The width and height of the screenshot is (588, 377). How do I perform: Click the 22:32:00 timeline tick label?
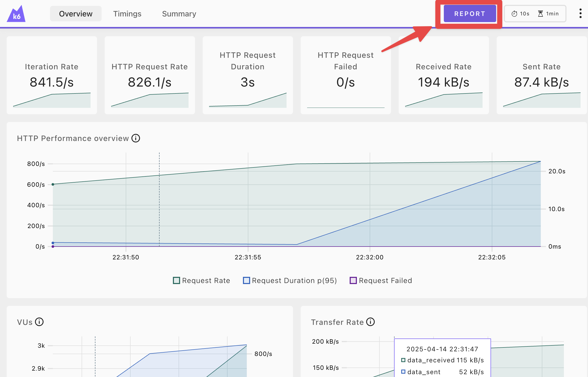(x=370, y=257)
